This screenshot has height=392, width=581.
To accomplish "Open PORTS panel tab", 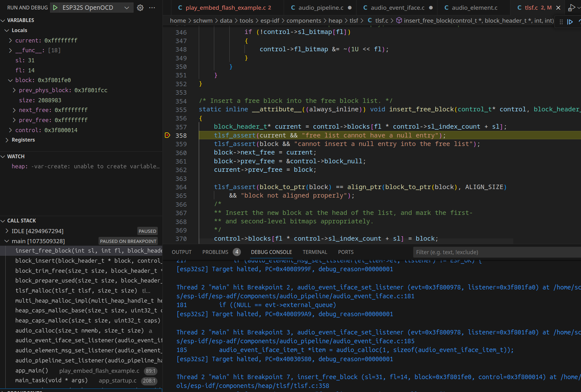I will pos(346,252).
